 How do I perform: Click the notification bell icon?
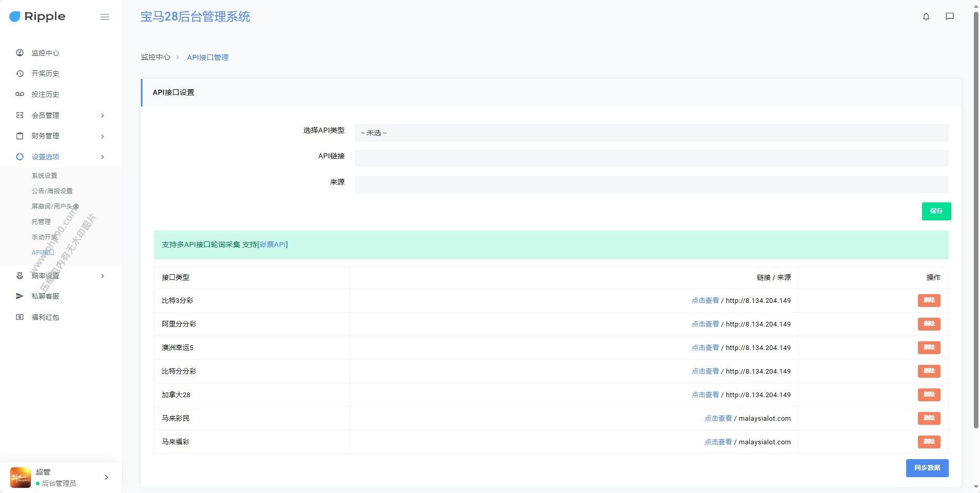click(926, 16)
